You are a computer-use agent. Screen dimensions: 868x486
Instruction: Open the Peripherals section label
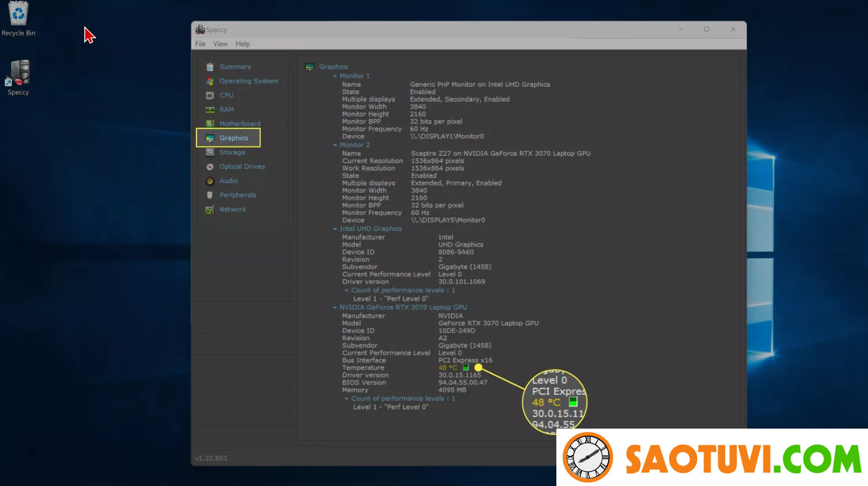238,195
